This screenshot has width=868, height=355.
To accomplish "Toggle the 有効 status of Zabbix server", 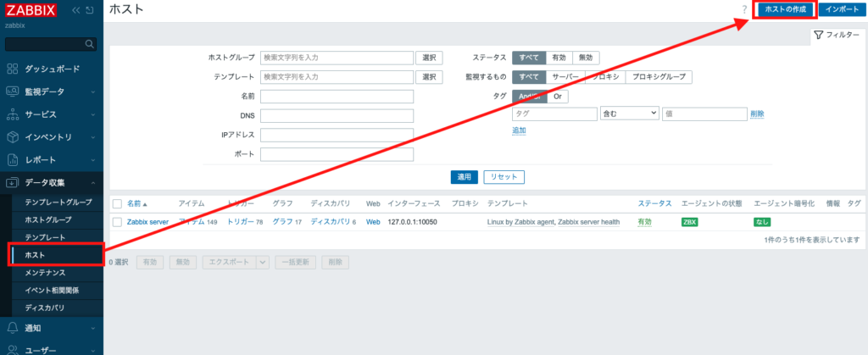I will [x=645, y=222].
